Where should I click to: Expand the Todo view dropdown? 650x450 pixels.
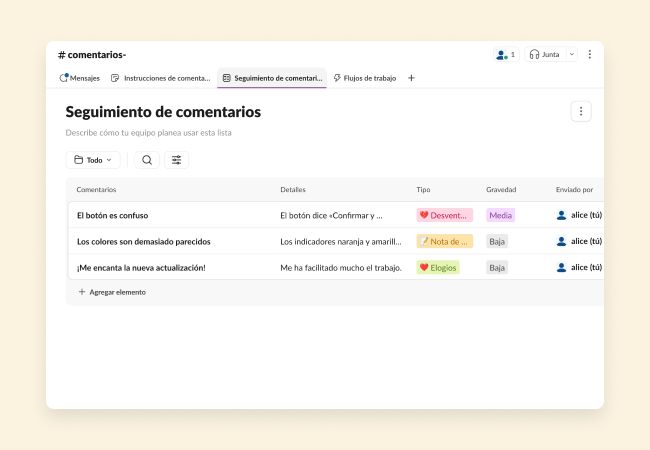(x=93, y=160)
